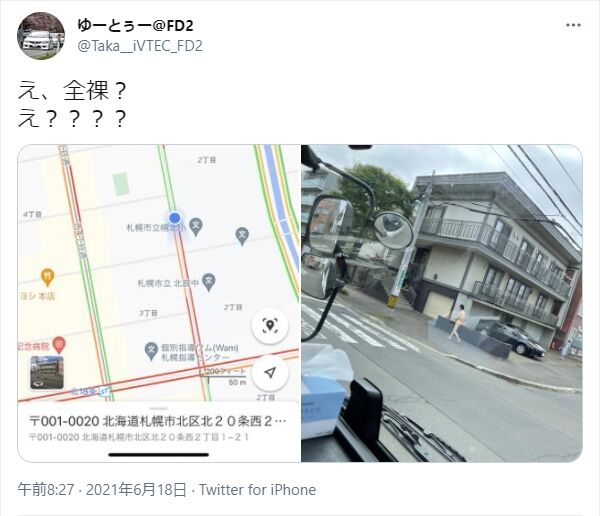Tap the Wam tutoring center pin
600x516 pixels.
pyautogui.click(x=151, y=351)
